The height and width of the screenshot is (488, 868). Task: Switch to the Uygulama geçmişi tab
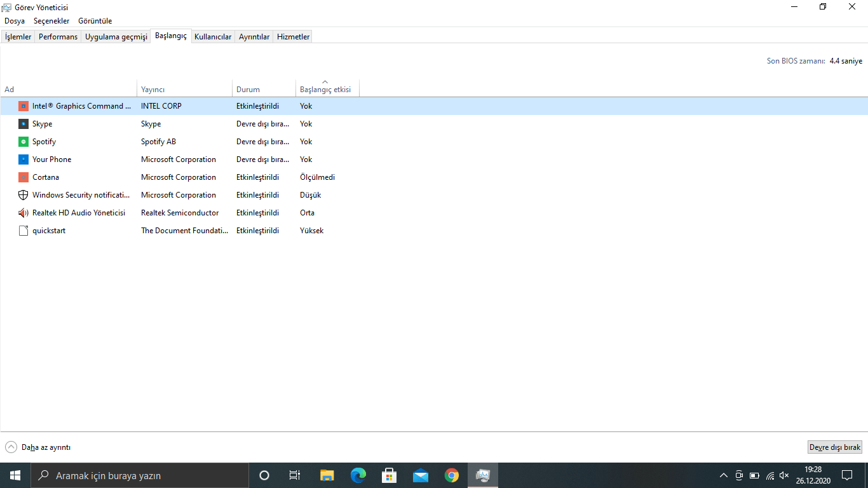(116, 37)
